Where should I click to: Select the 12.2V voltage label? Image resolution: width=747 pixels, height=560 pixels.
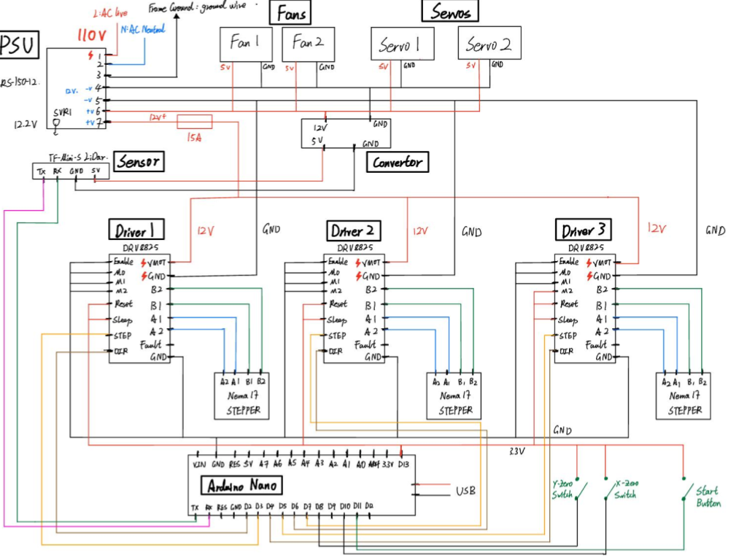[26, 124]
